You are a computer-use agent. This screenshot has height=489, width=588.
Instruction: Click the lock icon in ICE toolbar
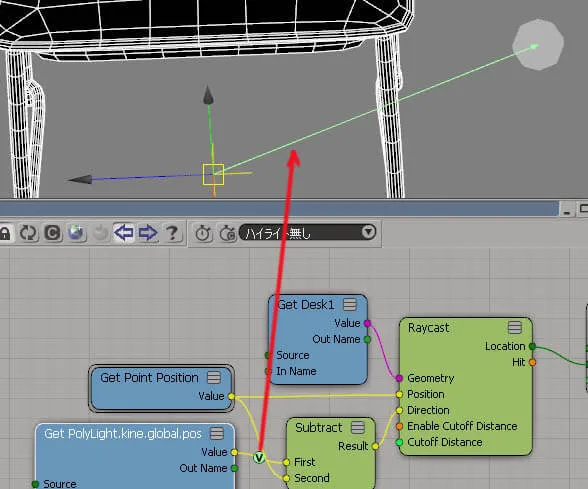point(5,233)
